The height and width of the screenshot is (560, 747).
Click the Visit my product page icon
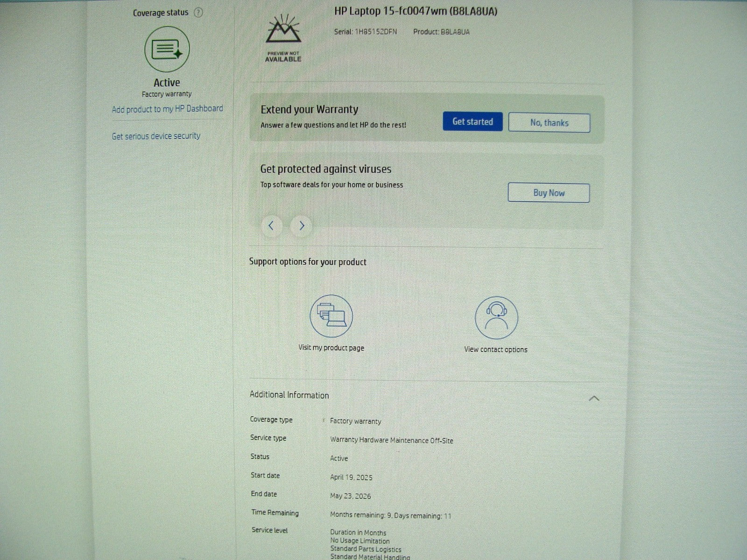(331, 316)
